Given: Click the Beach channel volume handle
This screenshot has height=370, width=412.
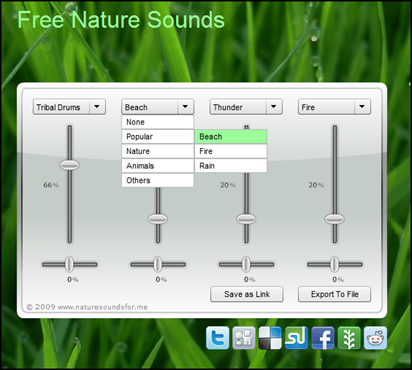Looking at the screenshot, I should pyautogui.click(x=158, y=219).
